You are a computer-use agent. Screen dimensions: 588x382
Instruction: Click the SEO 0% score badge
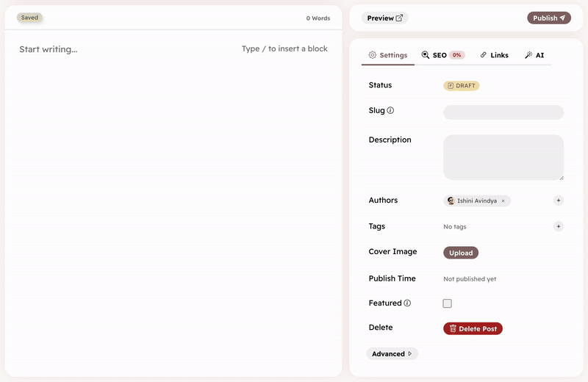coord(457,55)
